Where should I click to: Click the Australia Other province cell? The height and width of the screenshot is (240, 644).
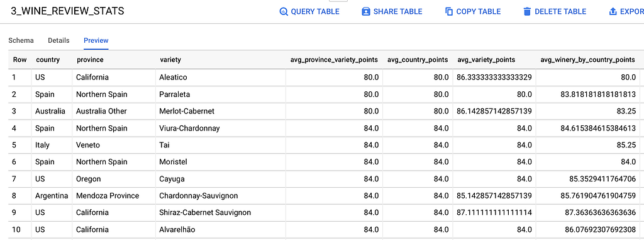tap(101, 111)
